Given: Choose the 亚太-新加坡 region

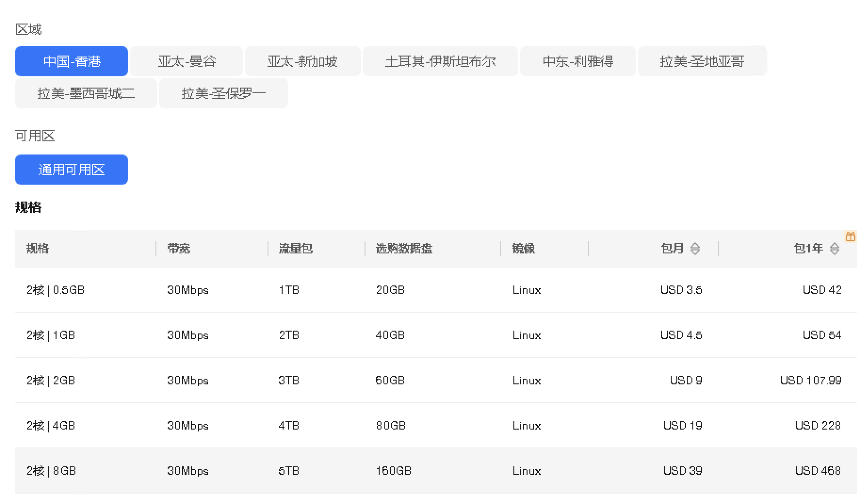Looking at the screenshot, I should click(302, 61).
